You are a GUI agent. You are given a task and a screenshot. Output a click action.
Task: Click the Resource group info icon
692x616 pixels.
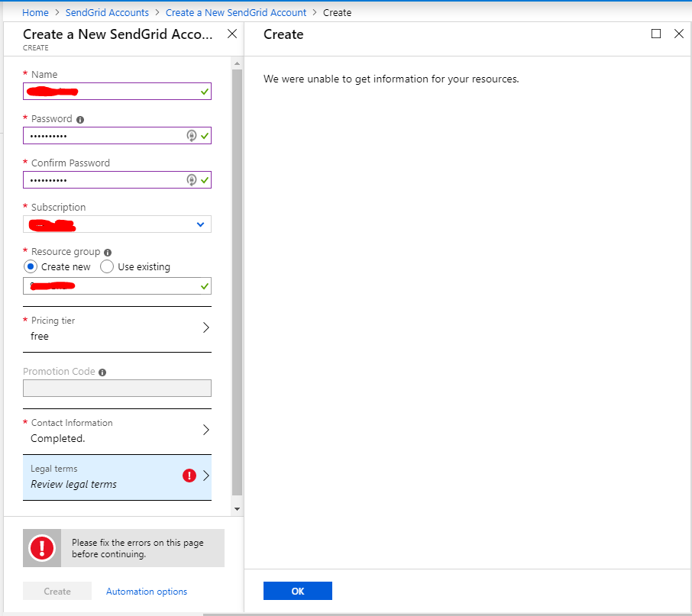(x=106, y=252)
